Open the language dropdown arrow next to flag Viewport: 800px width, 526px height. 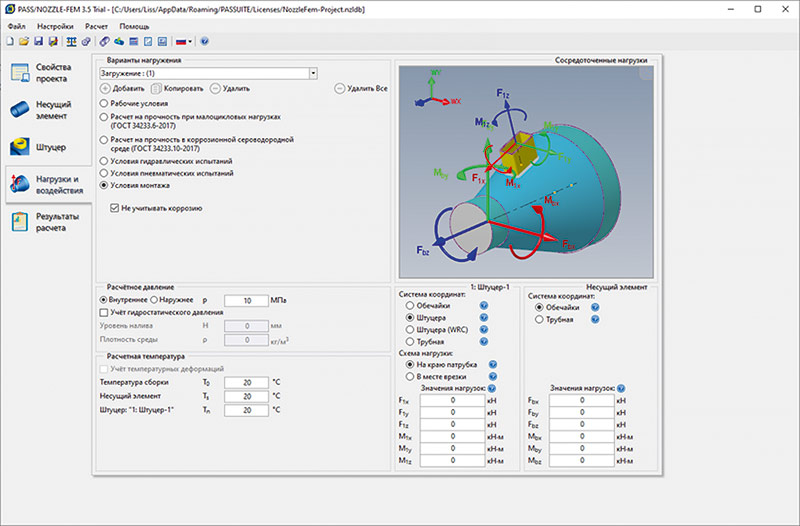point(190,42)
